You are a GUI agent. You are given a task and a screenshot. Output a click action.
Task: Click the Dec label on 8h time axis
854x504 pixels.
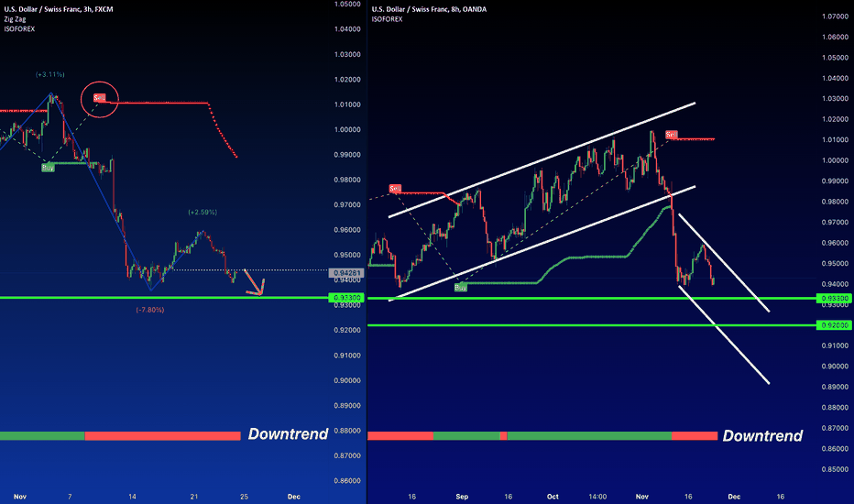[x=734, y=497]
